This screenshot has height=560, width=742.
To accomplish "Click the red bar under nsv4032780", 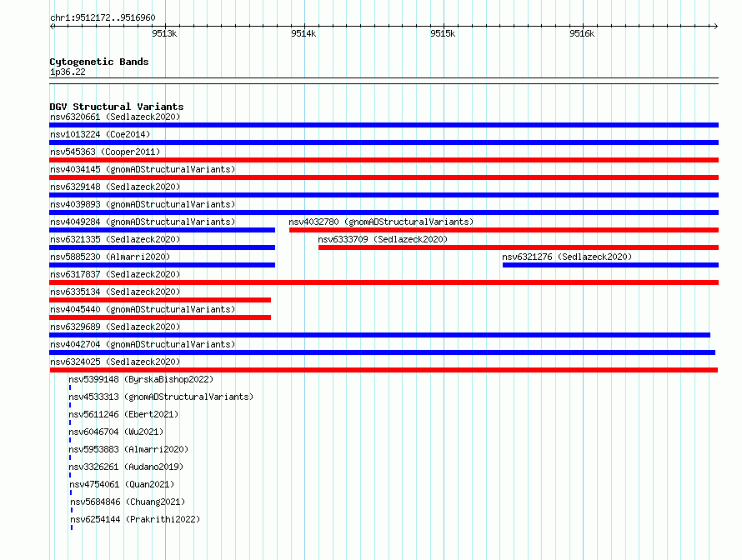I will point(504,230).
